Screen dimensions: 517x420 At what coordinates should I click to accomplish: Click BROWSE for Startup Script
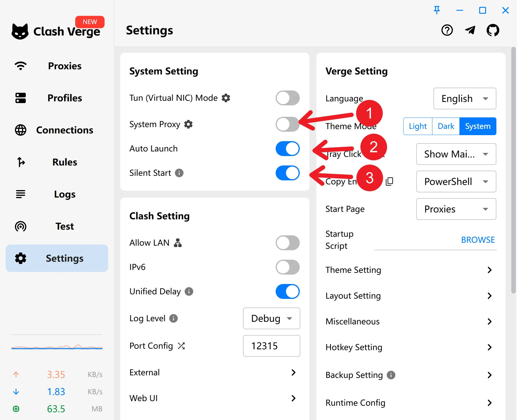point(478,240)
